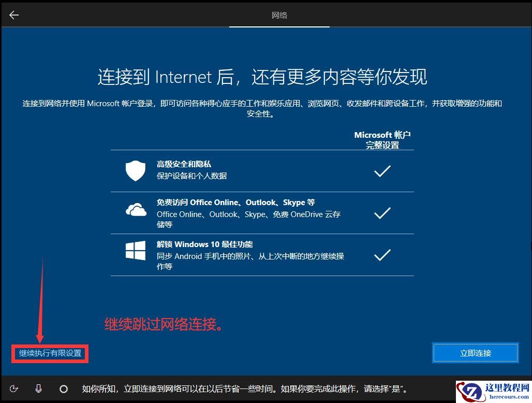Click the Windows logo icon for best features
The width and height of the screenshot is (532, 403).
tap(135, 250)
